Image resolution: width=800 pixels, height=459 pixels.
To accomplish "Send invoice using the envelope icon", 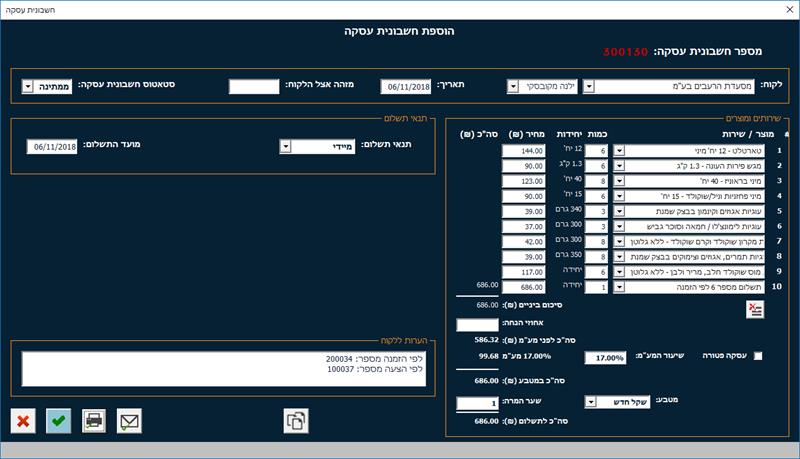I will pyautogui.click(x=129, y=421).
